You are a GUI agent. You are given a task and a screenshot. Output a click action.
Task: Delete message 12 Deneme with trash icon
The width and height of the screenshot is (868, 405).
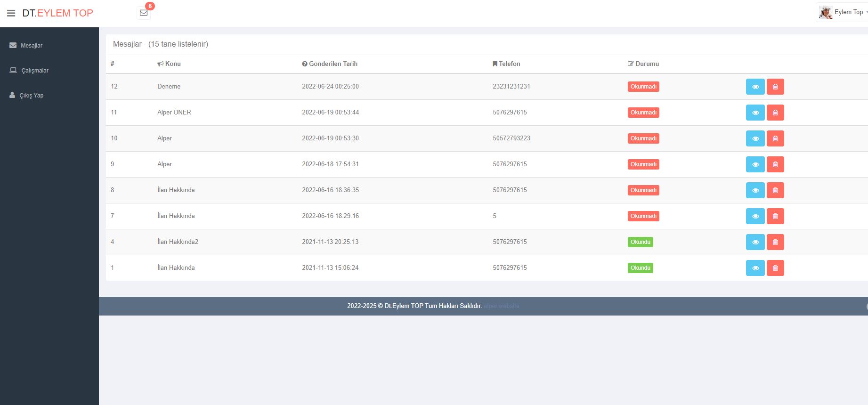point(775,87)
